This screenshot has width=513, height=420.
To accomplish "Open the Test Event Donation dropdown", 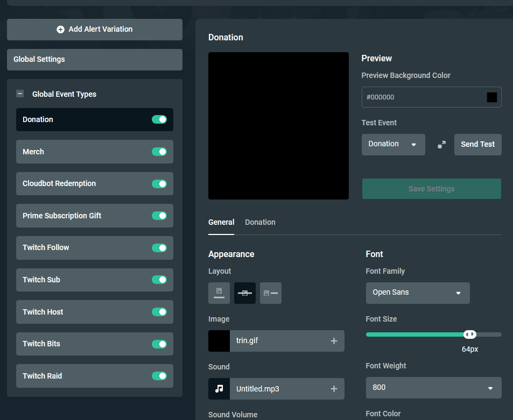I will pyautogui.click(x=393, y=145).
